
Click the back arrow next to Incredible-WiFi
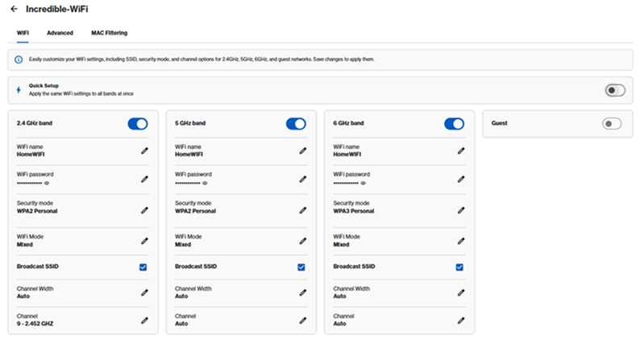14,9
